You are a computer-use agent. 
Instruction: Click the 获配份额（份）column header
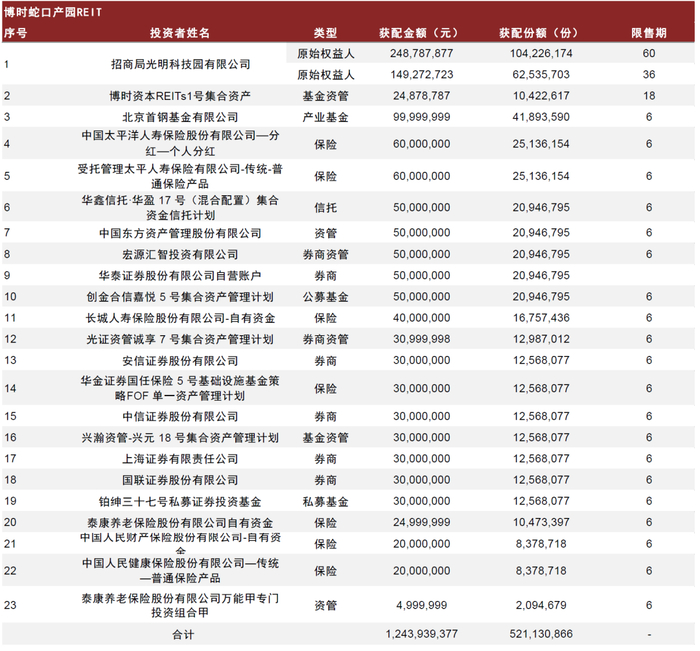(541, 33)
